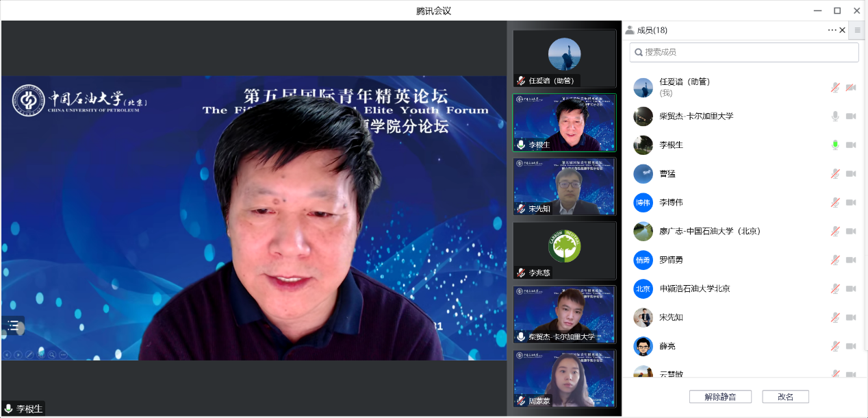Select 宋先知's video thumbnail

(564, 186)
